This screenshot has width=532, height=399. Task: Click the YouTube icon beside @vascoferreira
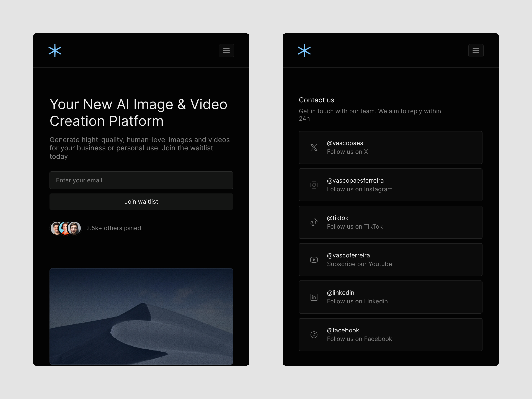pos(314,260)
